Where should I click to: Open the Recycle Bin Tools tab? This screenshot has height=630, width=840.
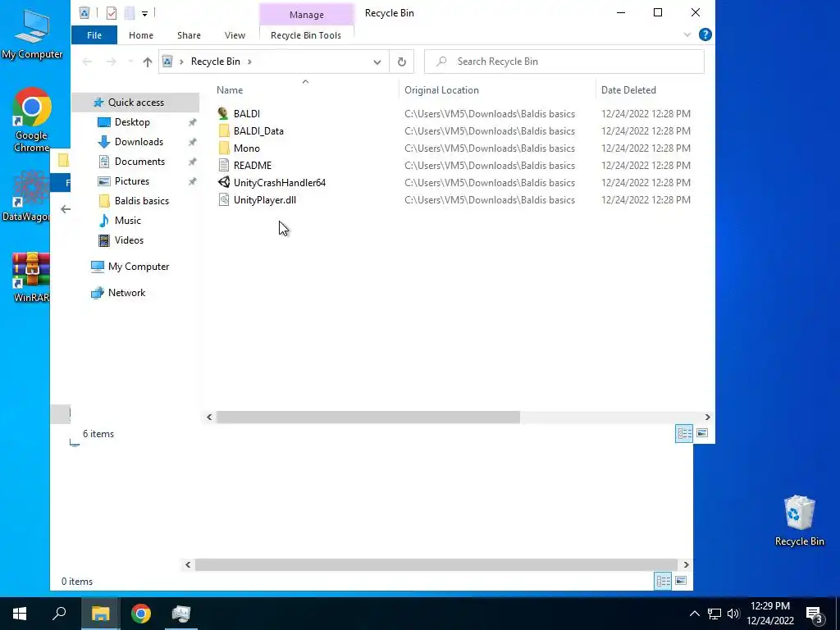(x=306, y=35)
